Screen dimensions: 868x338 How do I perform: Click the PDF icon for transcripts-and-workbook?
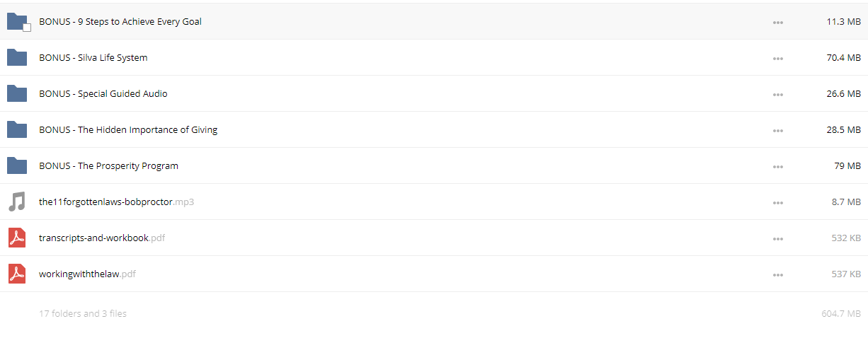pyautogui.click(x=17, y=238)
